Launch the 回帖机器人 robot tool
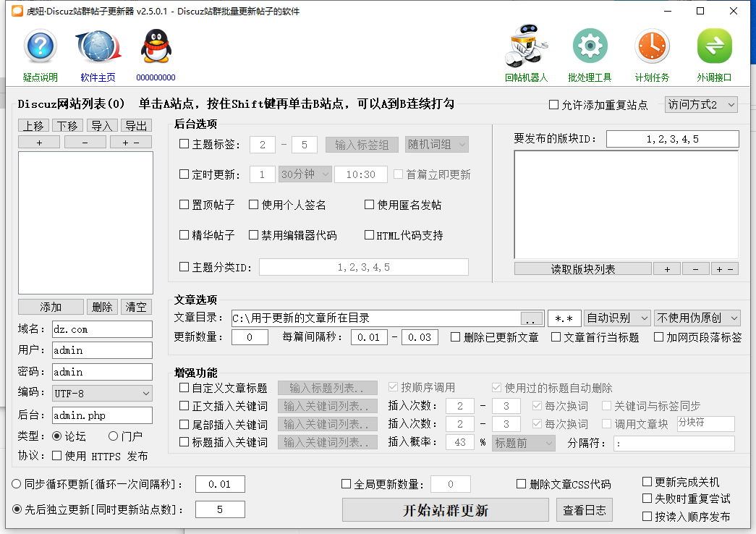The image size is (756, 534). click(526, 46)
